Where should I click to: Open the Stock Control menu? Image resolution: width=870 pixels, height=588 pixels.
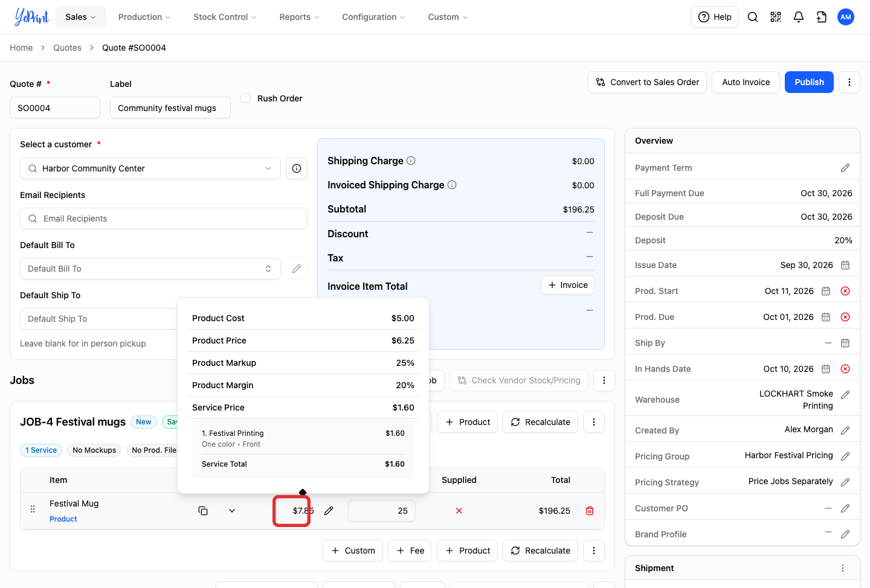coord(225,17)
